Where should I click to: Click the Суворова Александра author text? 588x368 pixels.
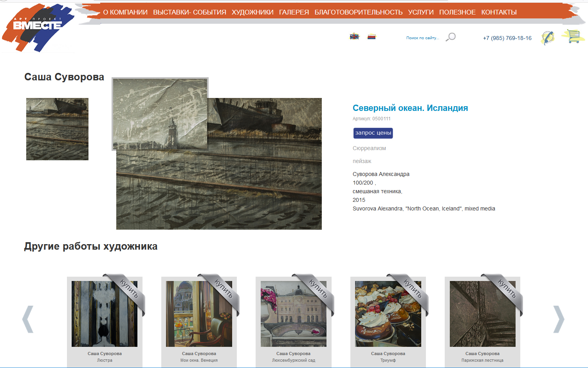pyautogui.click(x=381, y=174)
